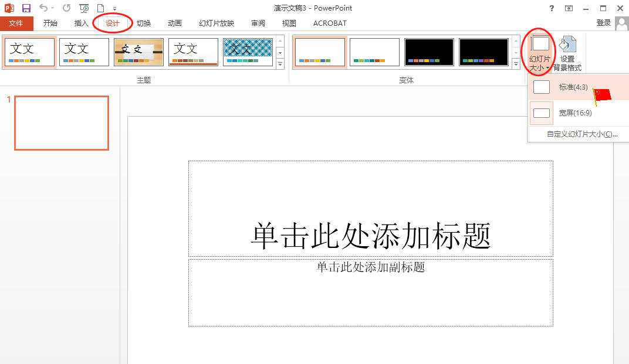Apply the first Office theme thumbnail

(30, 52)
